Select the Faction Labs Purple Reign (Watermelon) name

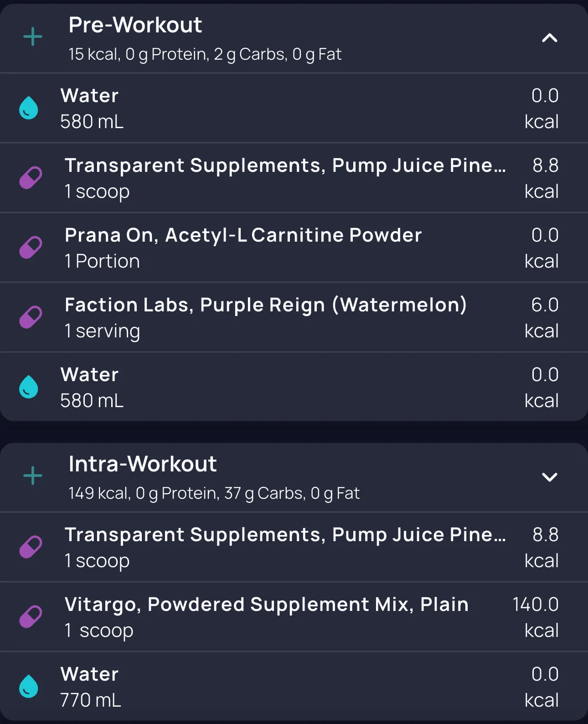pos(265,305)
